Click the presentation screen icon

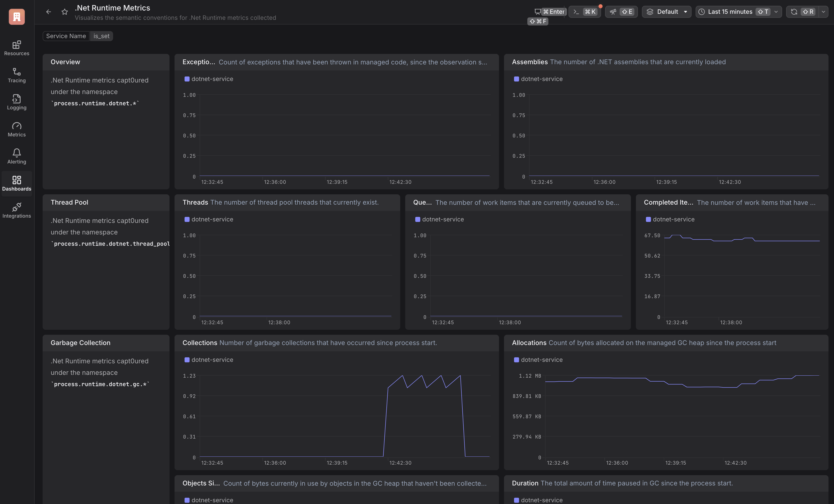(x=538, y=12)
